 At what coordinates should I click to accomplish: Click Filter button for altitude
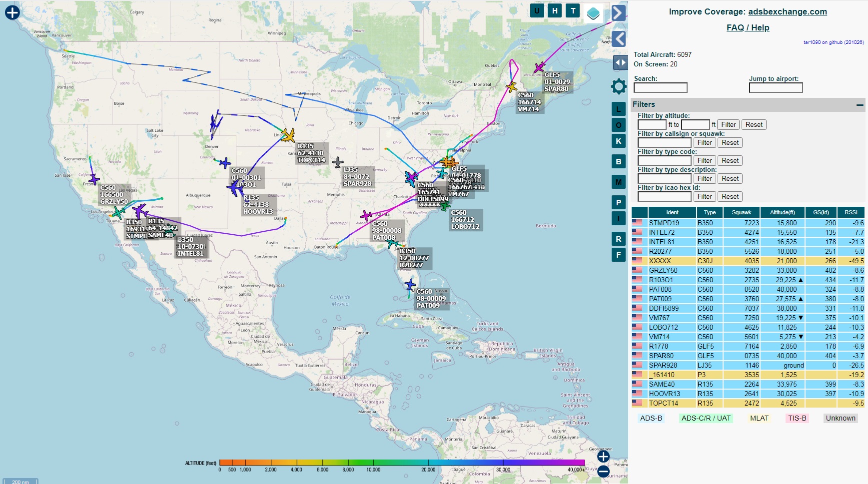(728, 125)
